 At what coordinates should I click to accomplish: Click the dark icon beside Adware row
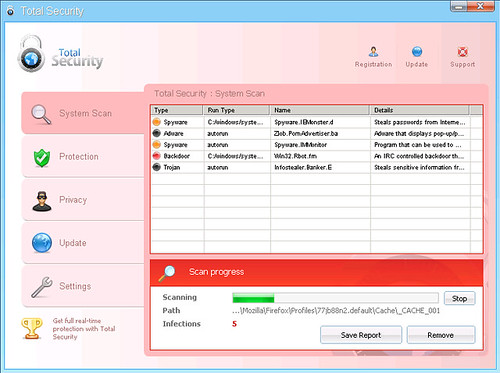click(x=156, y=133)
